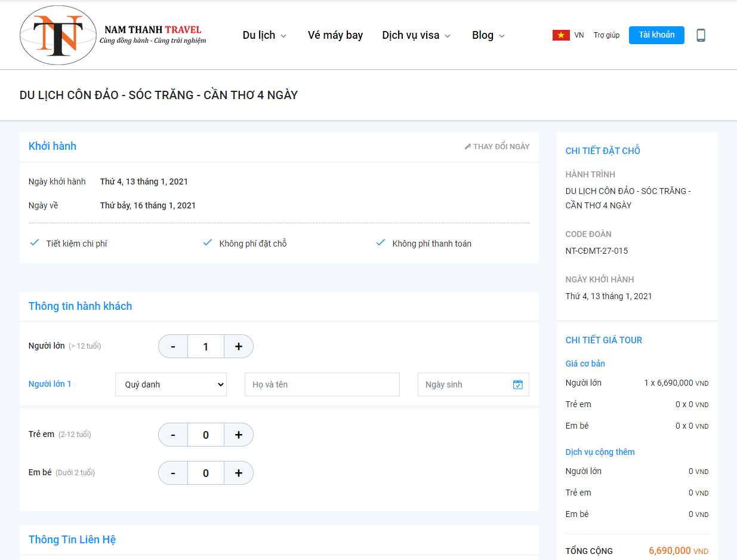Open the Quý danh title dropdown

[x=171, y=384]
